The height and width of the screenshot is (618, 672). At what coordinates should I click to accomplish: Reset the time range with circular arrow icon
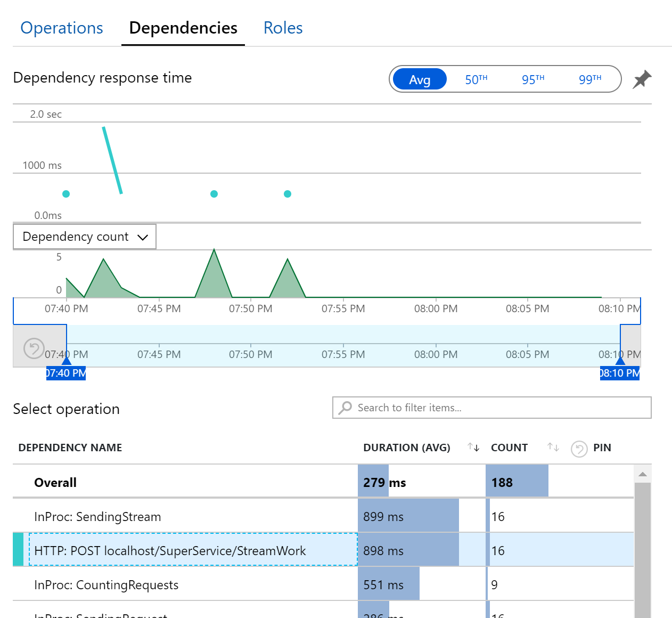(34, 348)
